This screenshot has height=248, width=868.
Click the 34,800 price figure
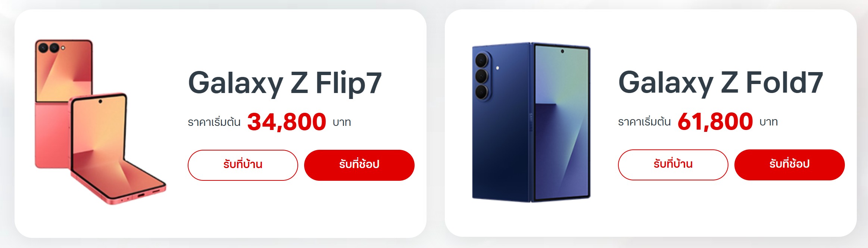(x=287, y=122)
